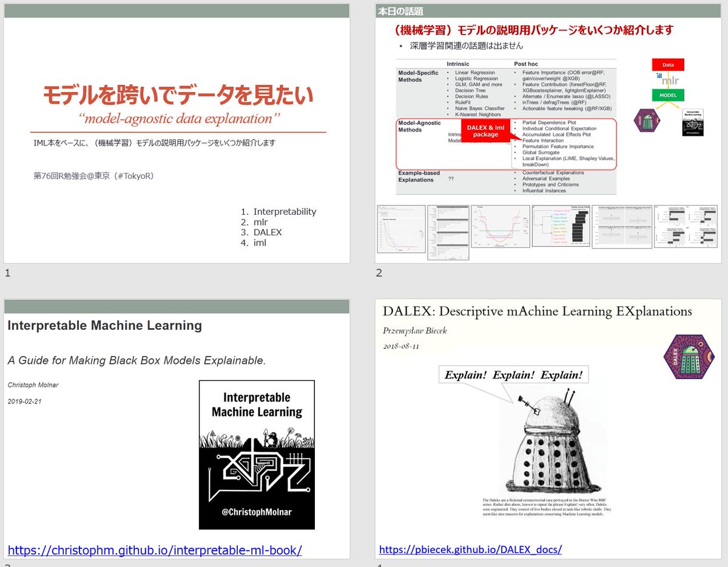
Task: Click the '本日の話題' header on slide 2
Action: pyautogui.click(x=400, y=11)
